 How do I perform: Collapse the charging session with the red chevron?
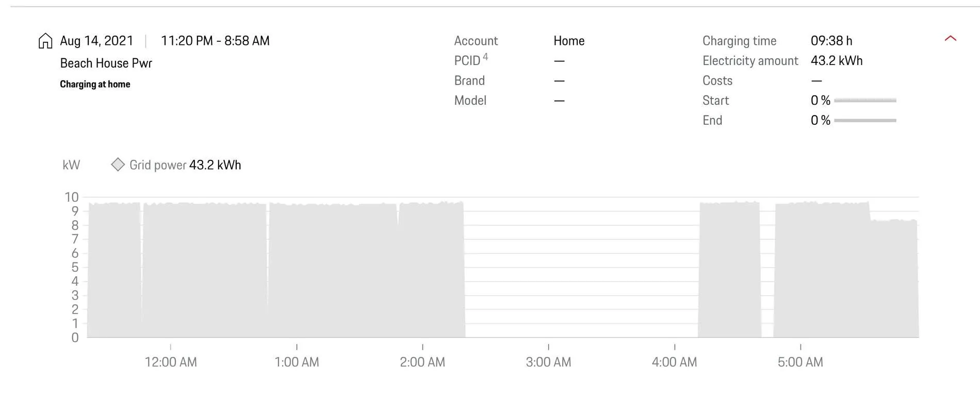pyautogui.click(x=950, y=39)
